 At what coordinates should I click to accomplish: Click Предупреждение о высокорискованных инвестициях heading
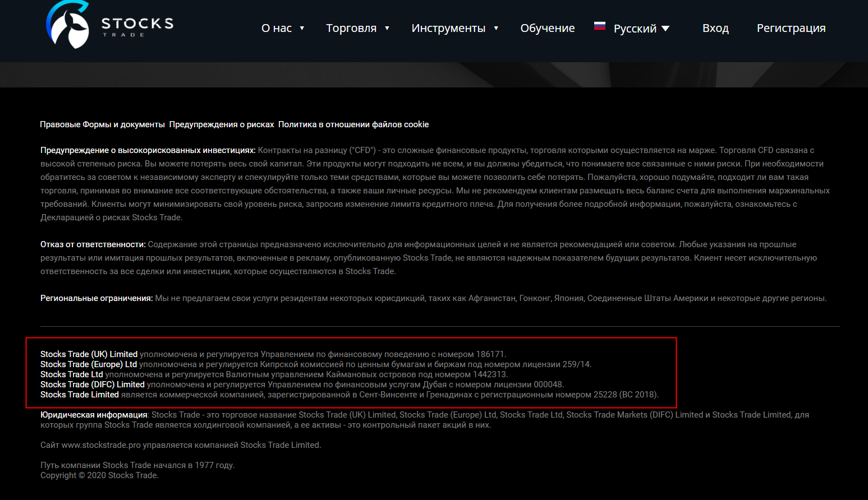[x=148, y=150]
